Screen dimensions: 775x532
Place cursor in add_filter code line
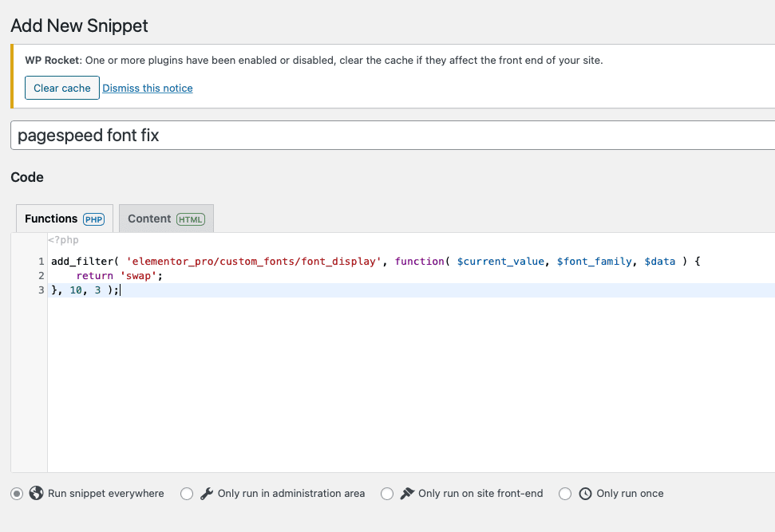click(x=376, y=262)
